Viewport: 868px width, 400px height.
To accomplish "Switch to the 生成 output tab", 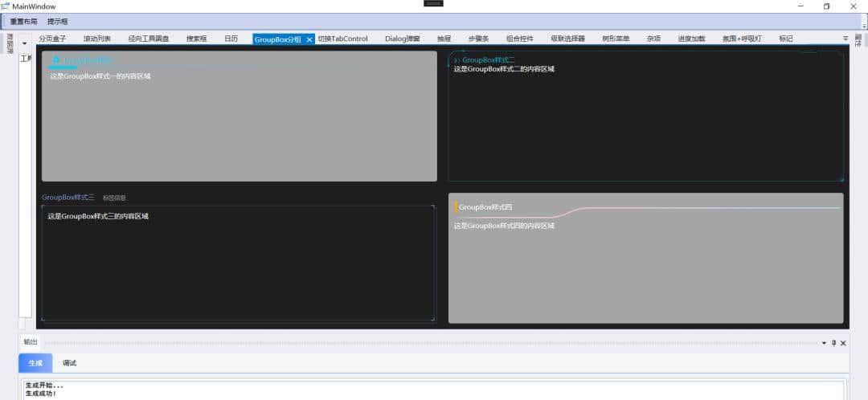I will 35,363.
